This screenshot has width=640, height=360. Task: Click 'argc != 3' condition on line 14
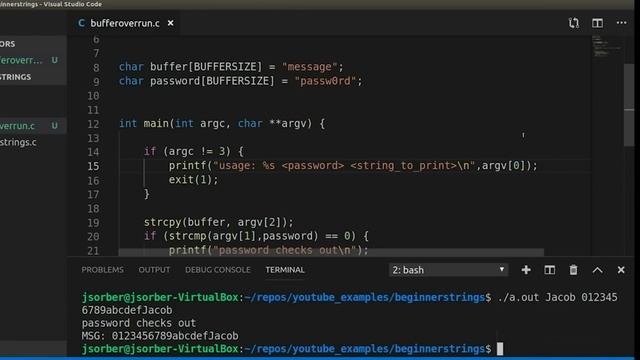pyautogui.click(x=197, y=151)
